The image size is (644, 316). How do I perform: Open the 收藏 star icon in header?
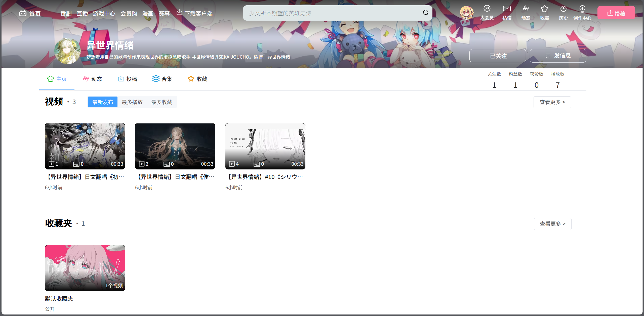tap(544, 9)
